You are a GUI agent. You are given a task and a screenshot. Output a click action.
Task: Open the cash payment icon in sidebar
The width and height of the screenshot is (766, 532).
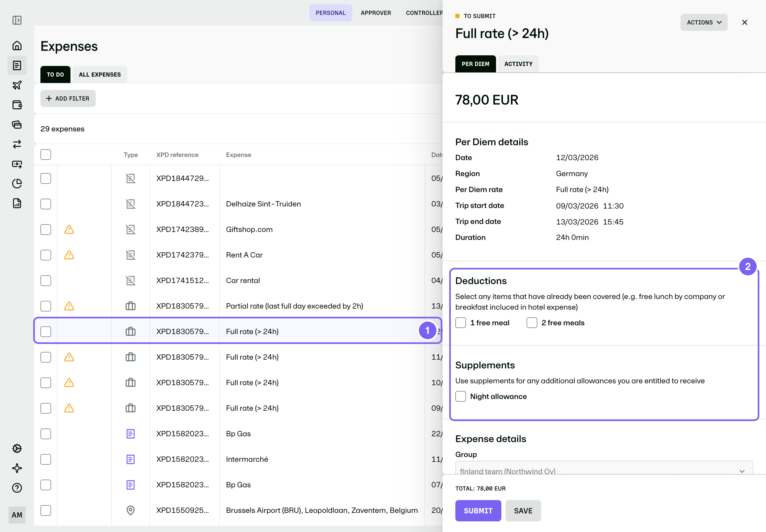coord(17,164)
